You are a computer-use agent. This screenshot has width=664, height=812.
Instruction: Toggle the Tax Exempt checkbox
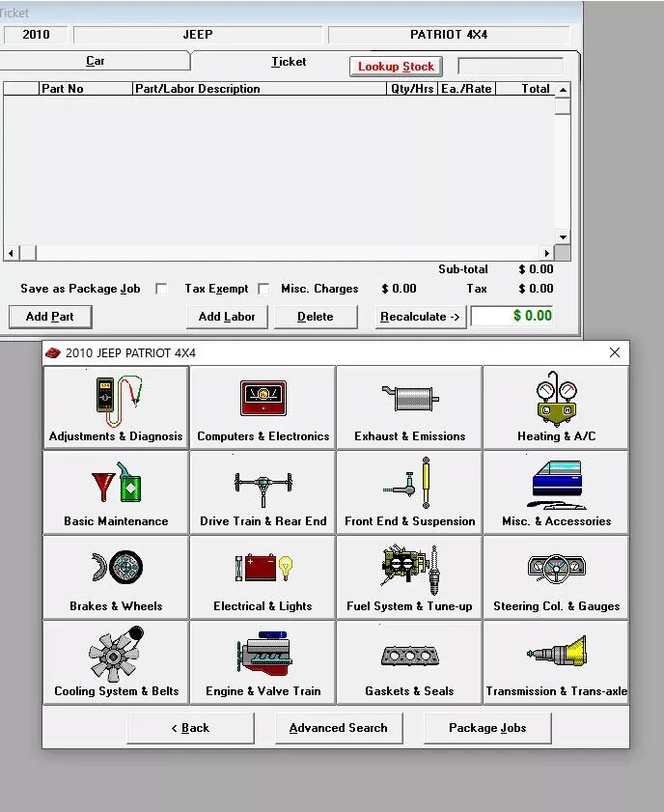point(263,289)
